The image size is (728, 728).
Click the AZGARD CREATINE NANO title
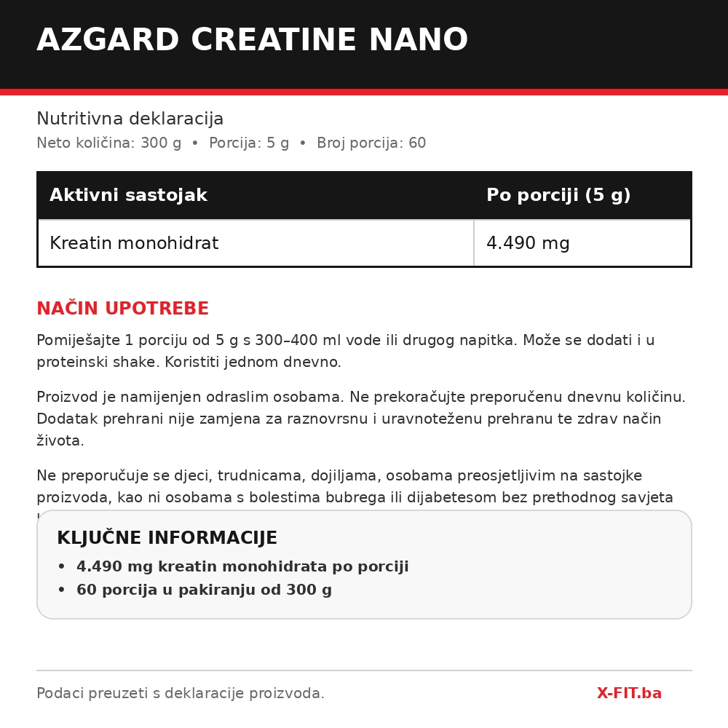coord(252,39)
